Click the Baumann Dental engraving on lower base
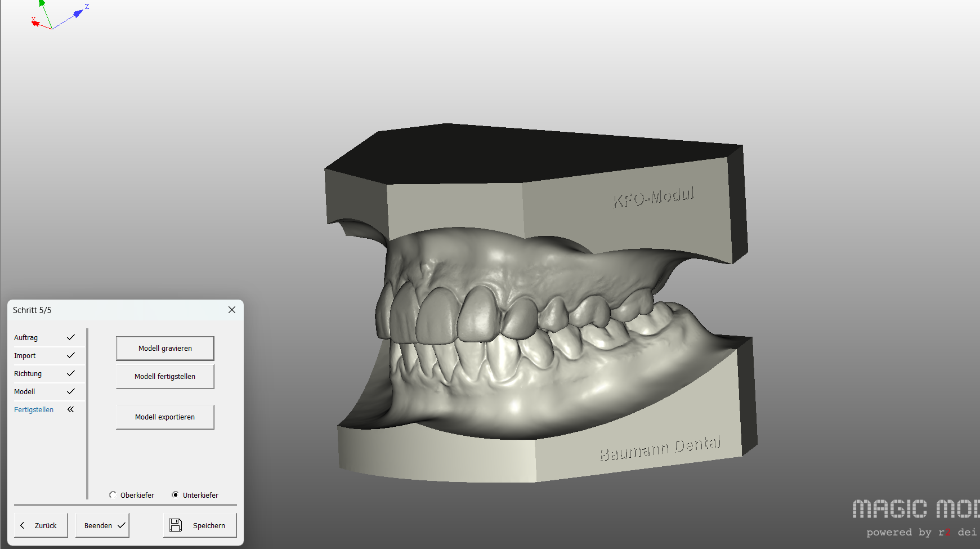 point(660,448)
